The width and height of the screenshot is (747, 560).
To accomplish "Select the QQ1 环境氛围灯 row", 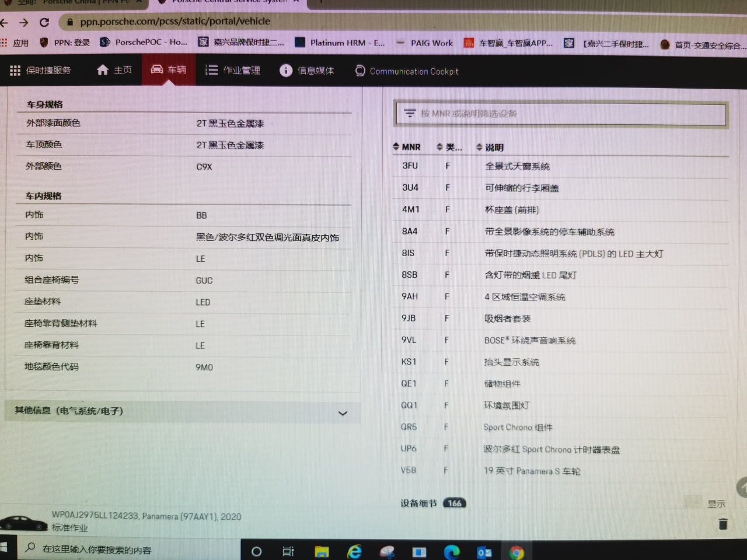I will click(x=561, y=405).
